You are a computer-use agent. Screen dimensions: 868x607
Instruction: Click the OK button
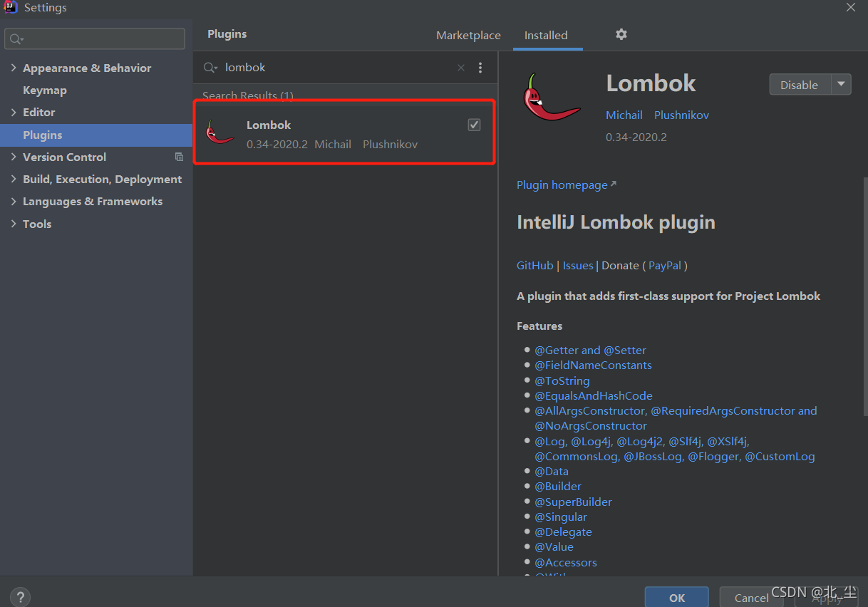[676, 597]
